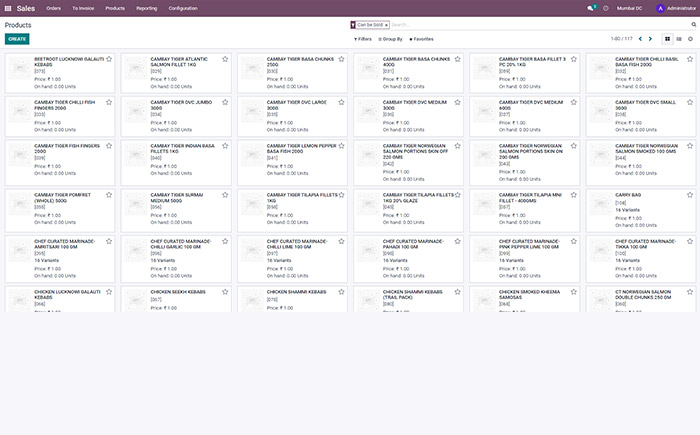Switch to kanban view

667,39
